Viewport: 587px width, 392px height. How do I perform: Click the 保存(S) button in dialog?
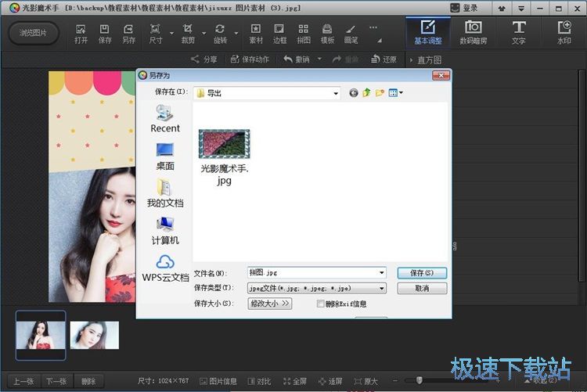coord(422,273)
